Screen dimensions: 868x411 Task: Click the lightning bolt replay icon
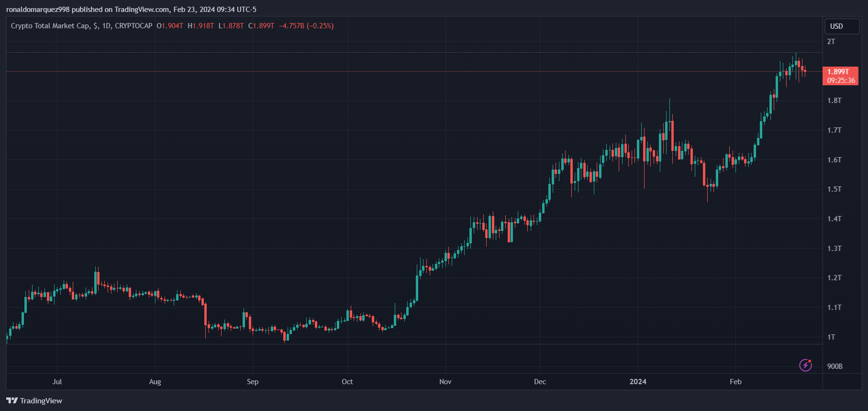tap(806, 365)
